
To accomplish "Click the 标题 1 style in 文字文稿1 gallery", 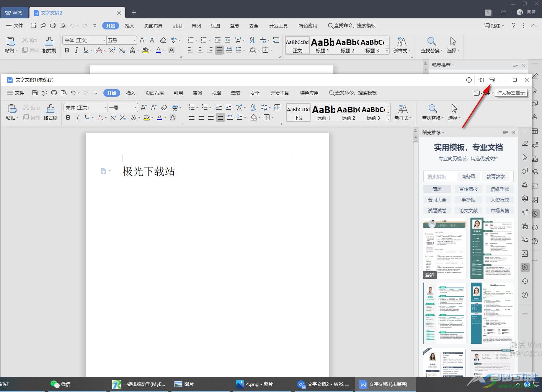I will click(323, 113).
